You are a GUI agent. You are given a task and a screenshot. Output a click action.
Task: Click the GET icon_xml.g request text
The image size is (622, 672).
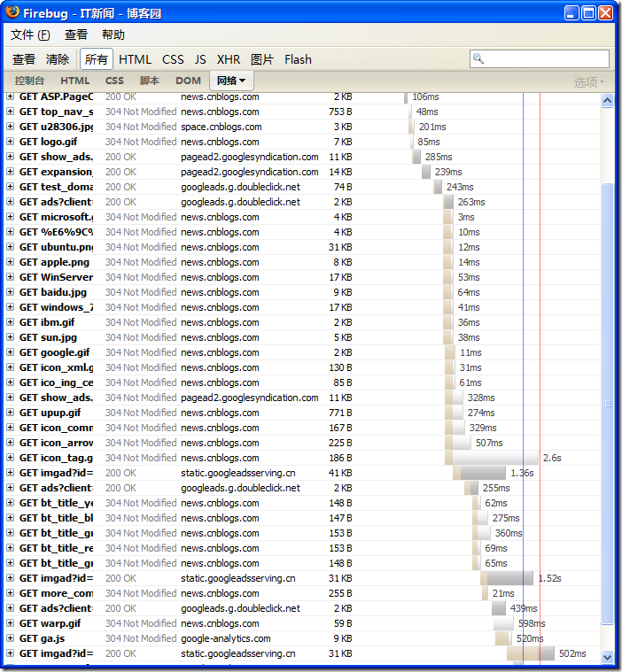pos(56,367)
